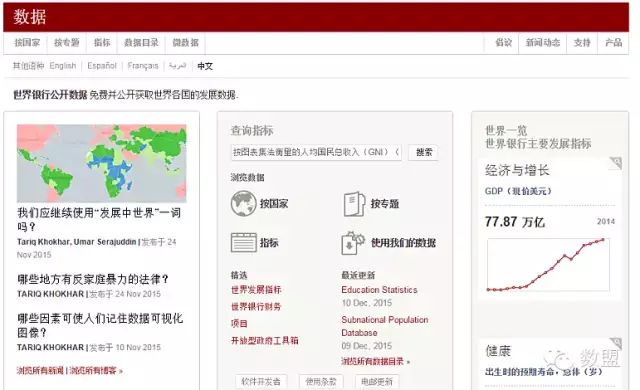Open the world map thumbnail image

click(x=102, y=163)
